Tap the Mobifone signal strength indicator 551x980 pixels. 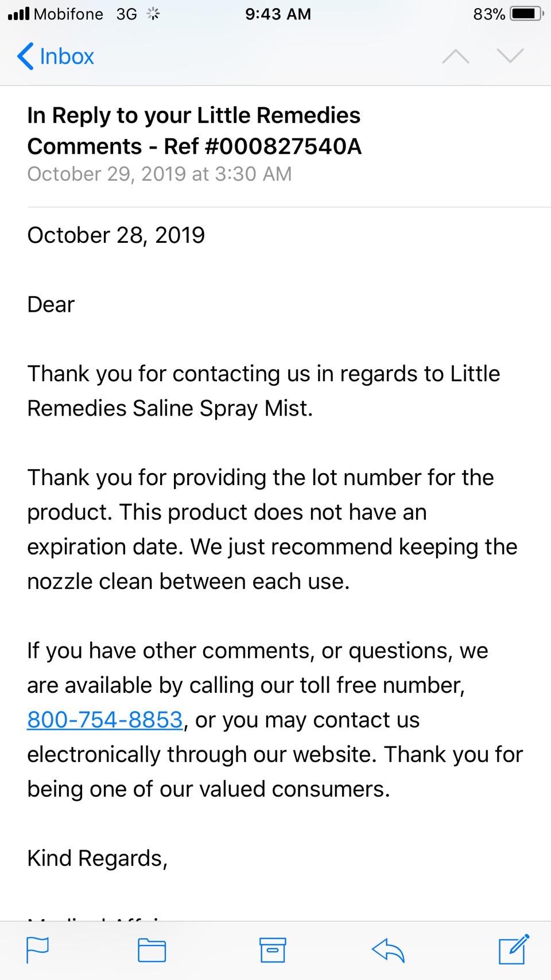pos(19,14)
